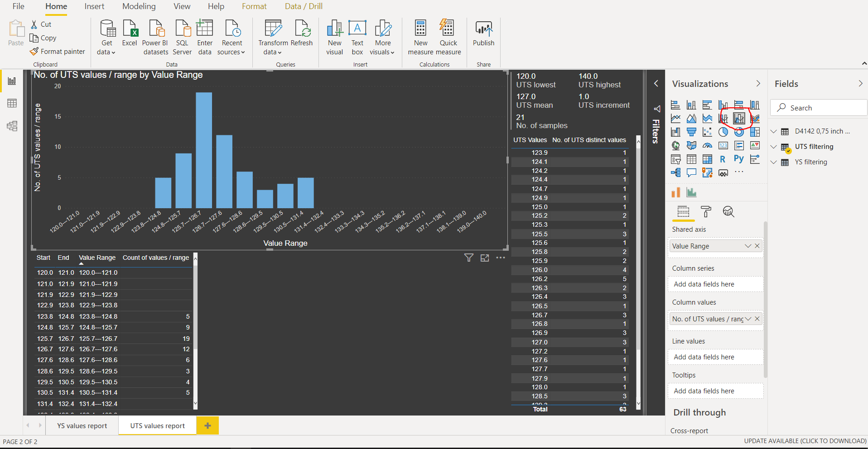The height and width of the screenshot is (449, 868).
Task: Click the Publish button
Action: 483,34
